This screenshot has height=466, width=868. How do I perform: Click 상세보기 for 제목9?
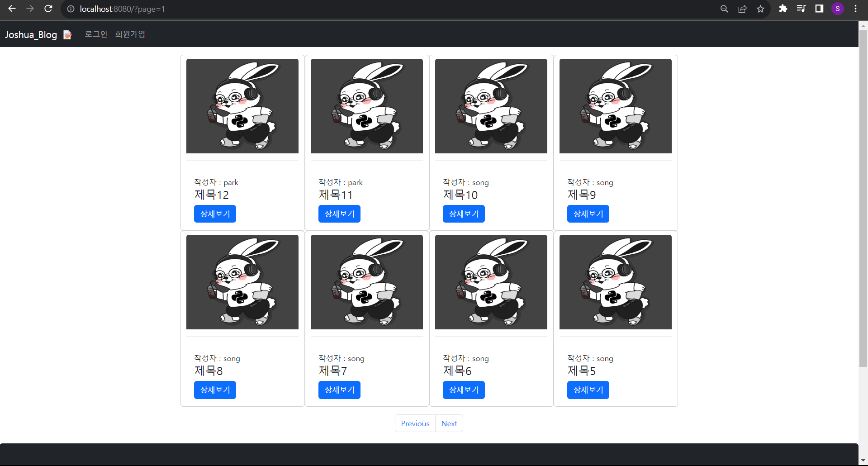click(x=588, y=214)
